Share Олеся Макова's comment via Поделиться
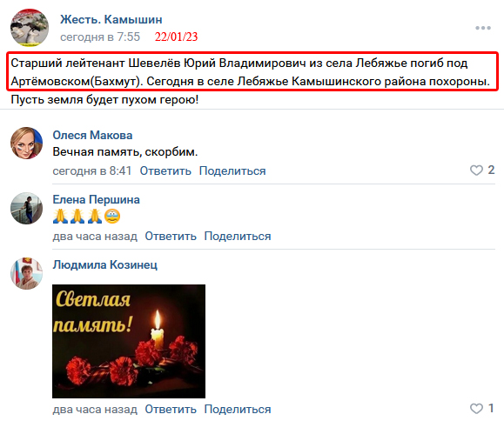Viewport: 504px width, 421px height. tap(232, 170)
